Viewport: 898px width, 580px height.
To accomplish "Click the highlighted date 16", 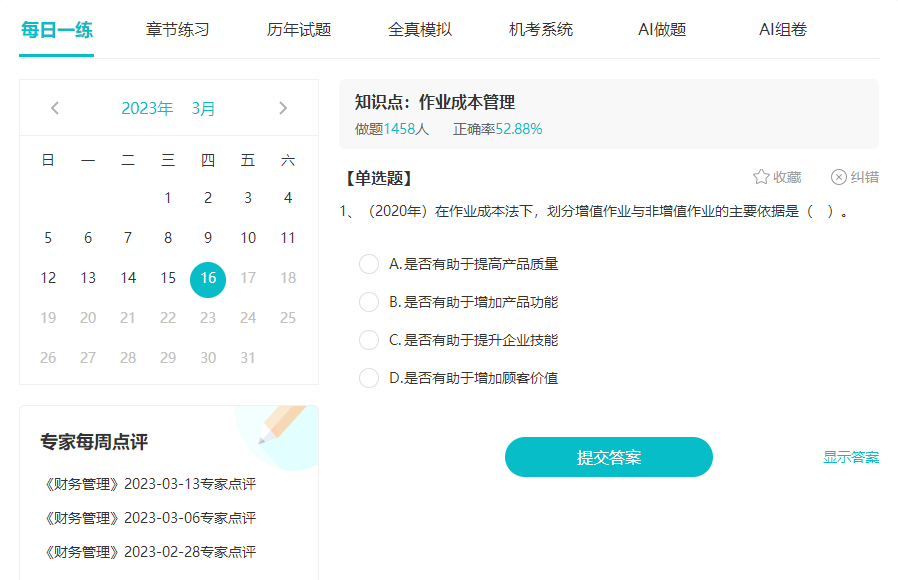I will 208,278.
